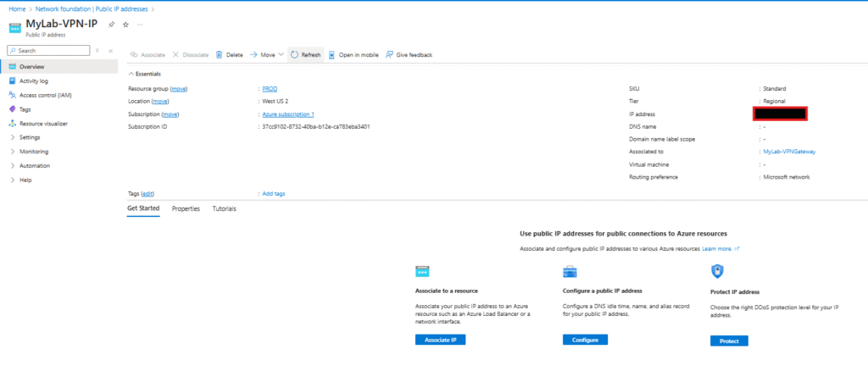Click the Open in mobile phone icon
868x371 pixels.
click(x=332, y=55)
